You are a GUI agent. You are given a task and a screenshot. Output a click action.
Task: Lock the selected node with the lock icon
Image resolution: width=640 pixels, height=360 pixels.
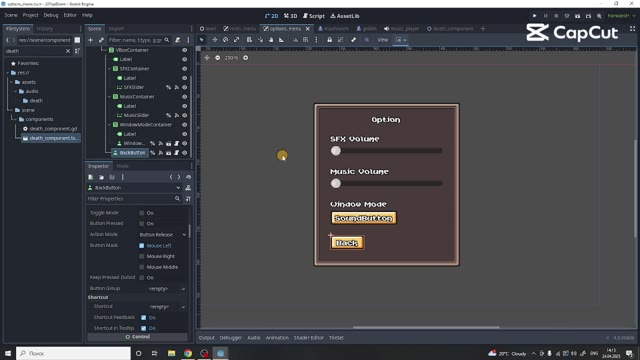(329, 40)
